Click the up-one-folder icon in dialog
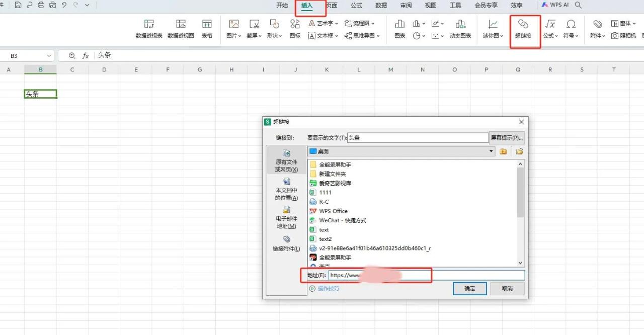 click(x=503, y=151)
